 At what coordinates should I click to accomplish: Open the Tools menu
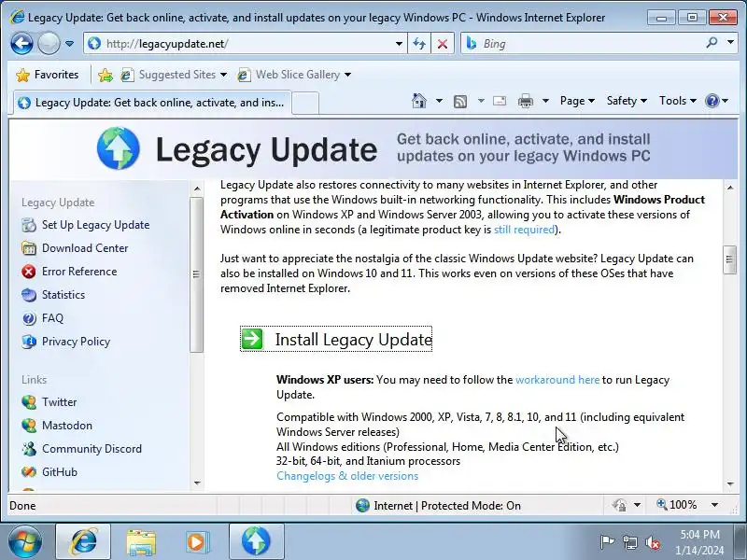point(678,101)
